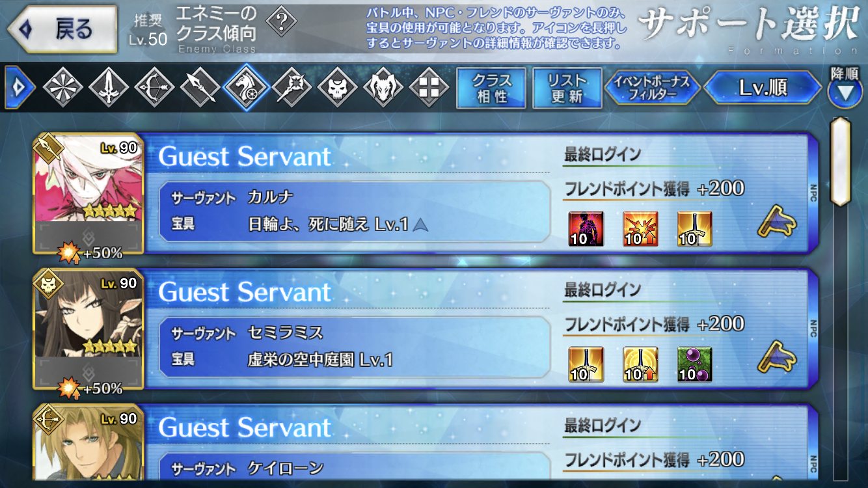The width and height of the screenshot is (868, 488).
Task: Click the support list vertical scrollbar handle
Action: 841,161
